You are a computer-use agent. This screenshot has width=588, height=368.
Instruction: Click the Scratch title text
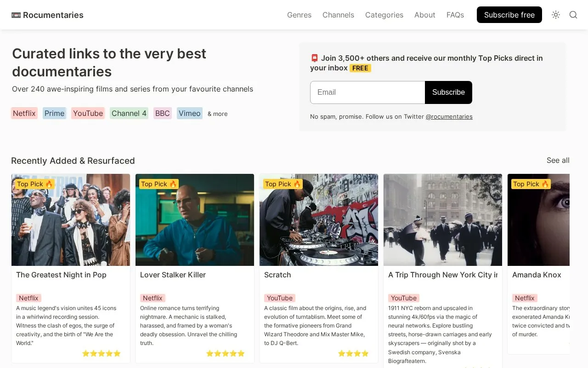coord(277,275)
